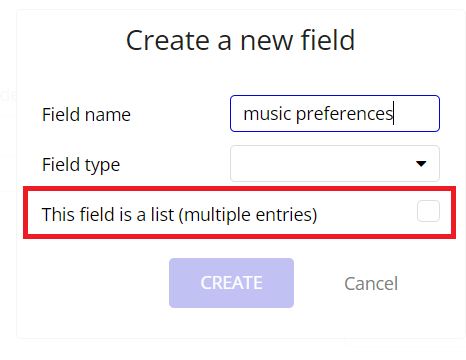This screenshot has width=466, height=360.
Task: Open the Field type dropdown arrow
Action: coord(421,164)
